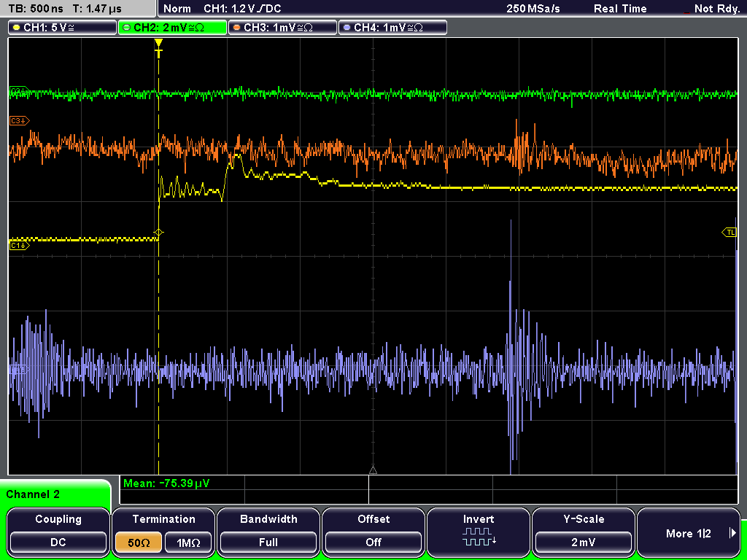Screen dimensions: 747x560
Task: Click the CH1: 1.2 V trigger source readout
Action: 242,9
